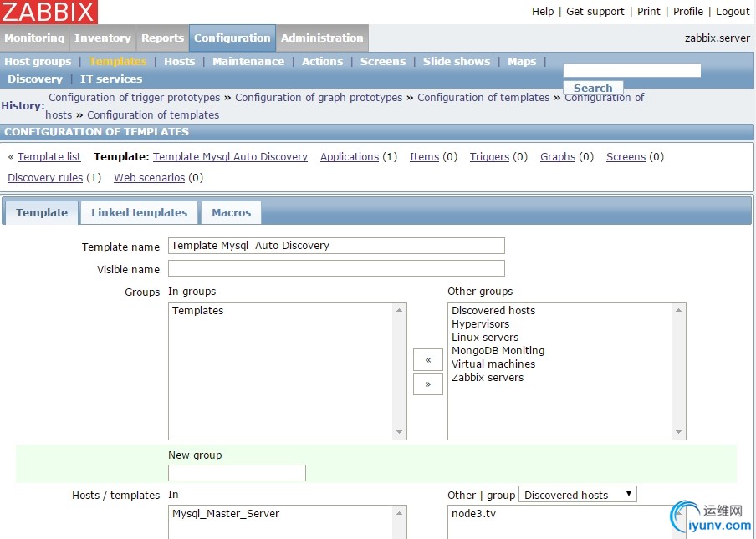The image size is (756, 539).
Task: Open Template Mysql Auto Discovery link
Action: point(231,157)
